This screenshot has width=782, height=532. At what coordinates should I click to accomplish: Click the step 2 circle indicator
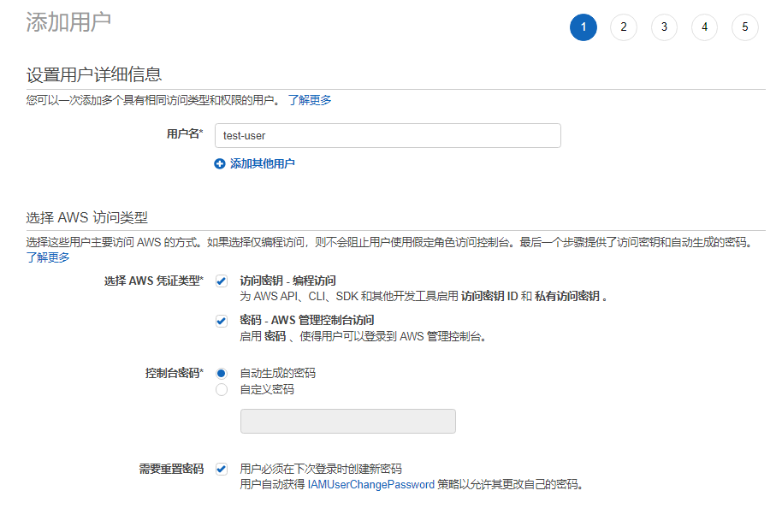pyautogui.click(x=623, y=27)
